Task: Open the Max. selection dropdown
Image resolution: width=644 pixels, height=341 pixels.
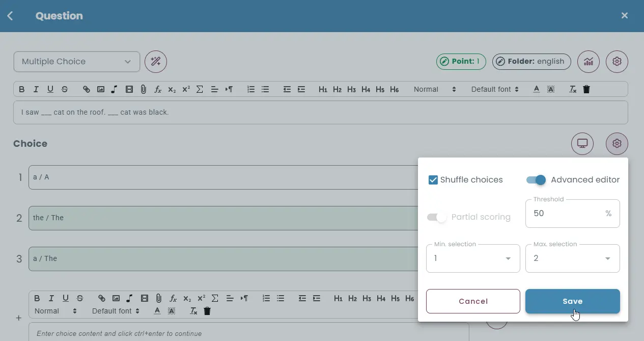Action: click(572, 258)
